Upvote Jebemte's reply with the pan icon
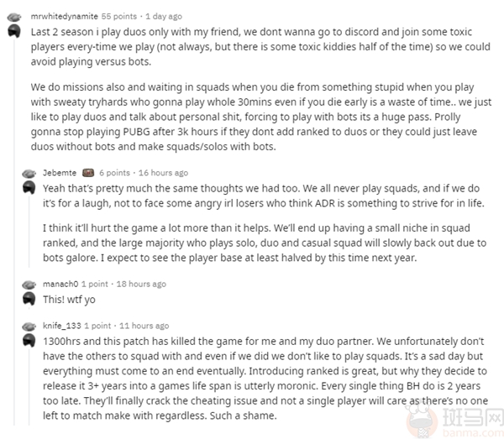This screenshot has width=504, height=439. [x=28, y=173]
